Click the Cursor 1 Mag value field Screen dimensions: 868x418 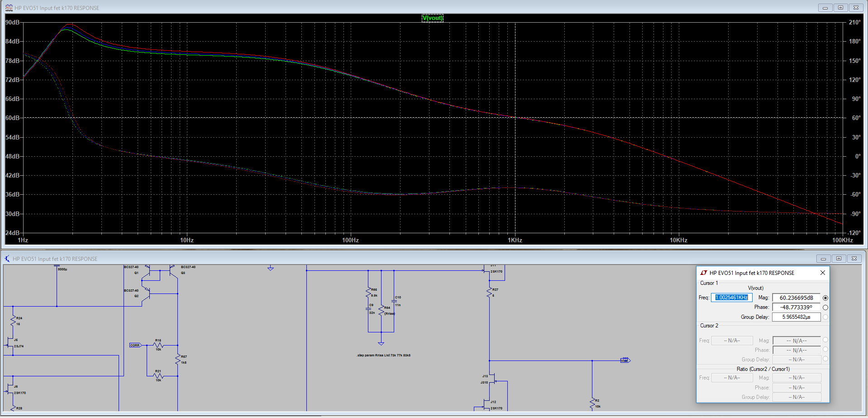click(x=796, y=298)
